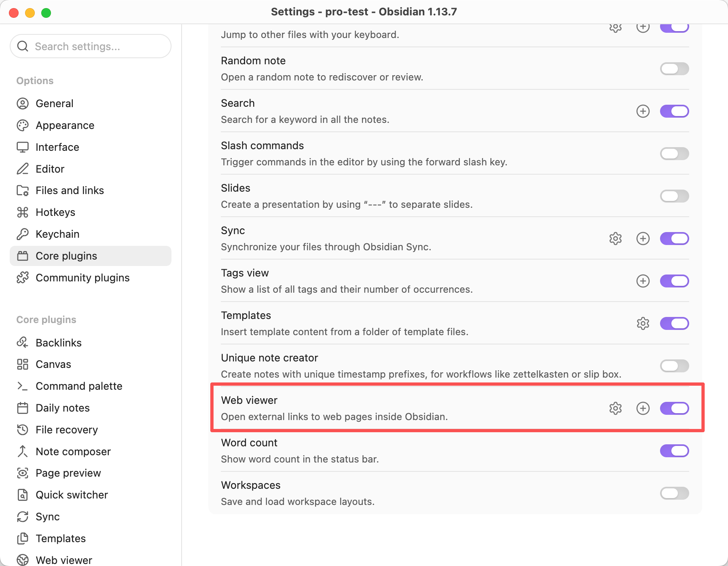Screen dimensions: 728x566
Task: Enable the Unique note creator toggle
Action: (674, 366)
